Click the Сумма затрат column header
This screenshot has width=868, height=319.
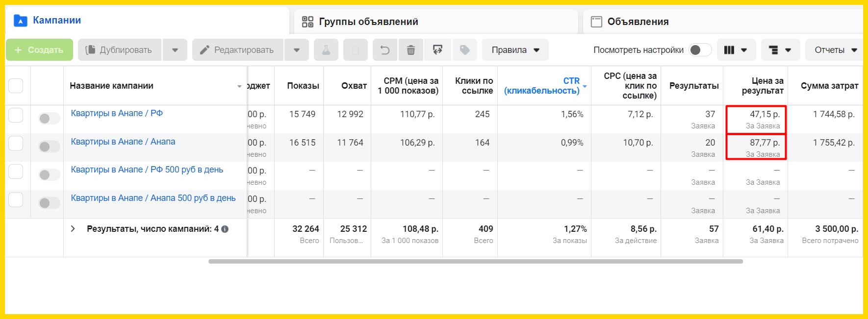click(830, 86)
